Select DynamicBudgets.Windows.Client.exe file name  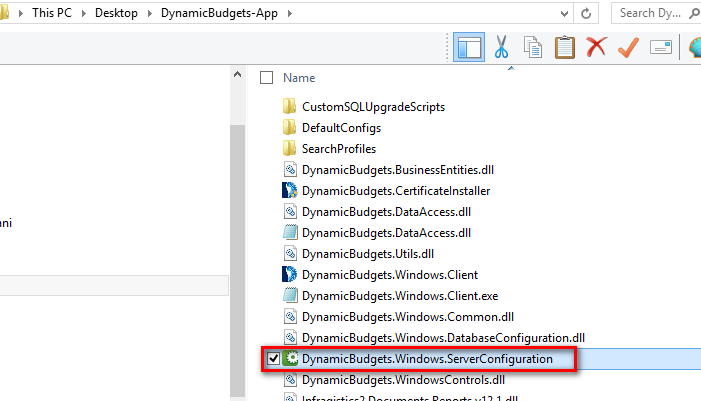click(x=400, y=296)
